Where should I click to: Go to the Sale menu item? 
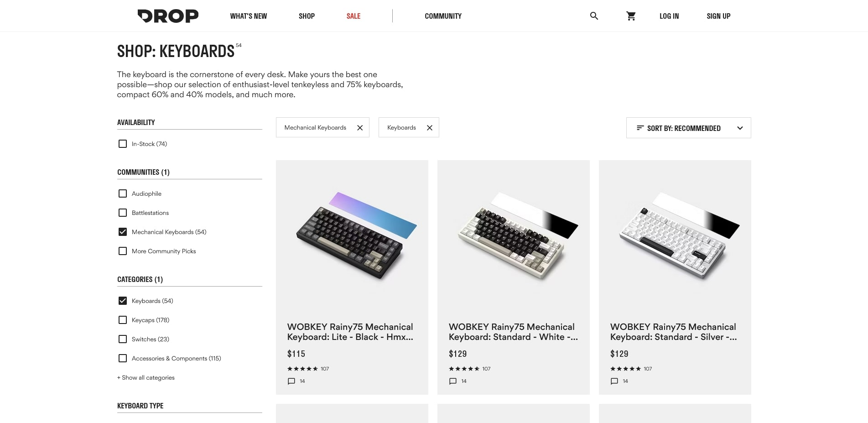353,16
